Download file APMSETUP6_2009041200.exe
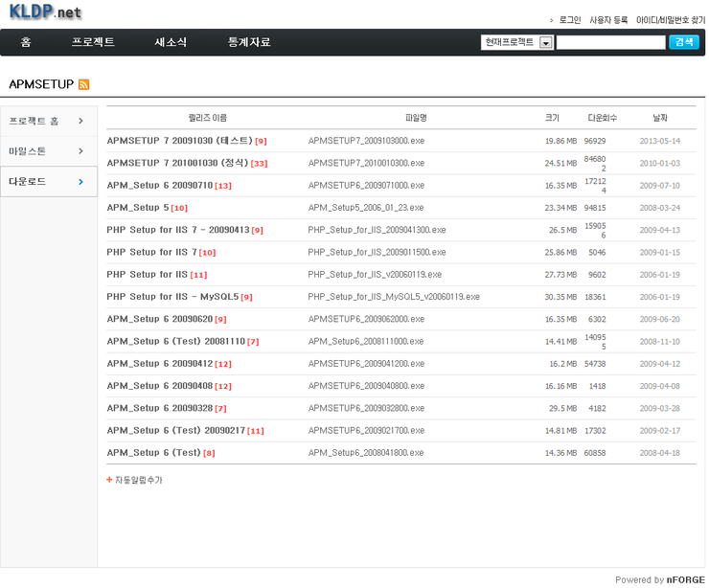 tap(366, 363)
